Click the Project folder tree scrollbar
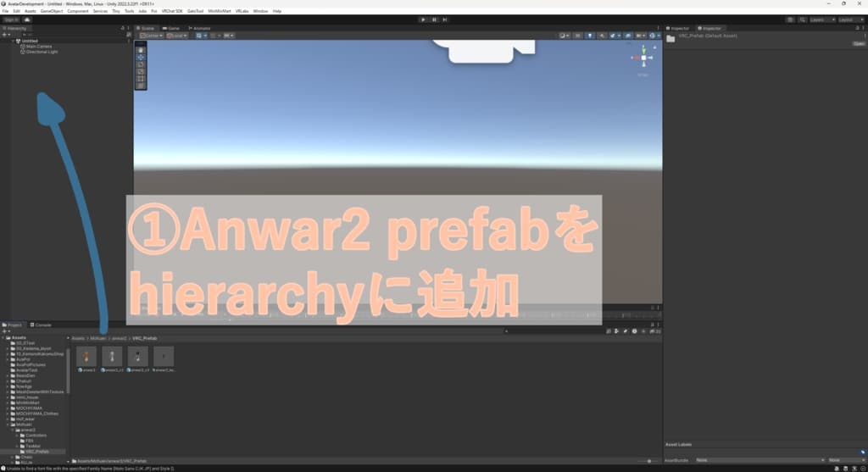Screen dimensions: 868x472 point(68,371)
